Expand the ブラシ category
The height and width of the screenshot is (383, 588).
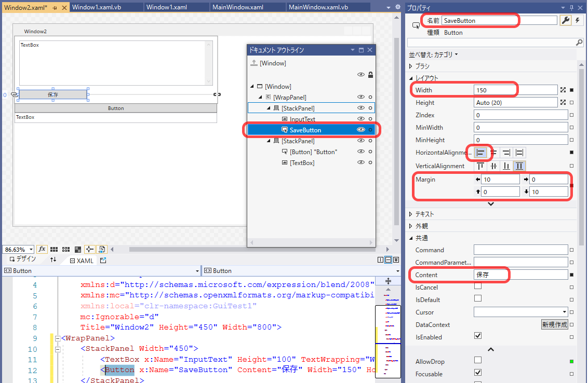coord(411,66)
